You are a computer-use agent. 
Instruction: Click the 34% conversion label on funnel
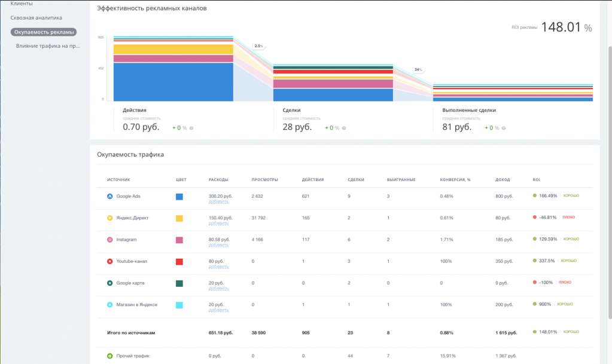[418, 69]
